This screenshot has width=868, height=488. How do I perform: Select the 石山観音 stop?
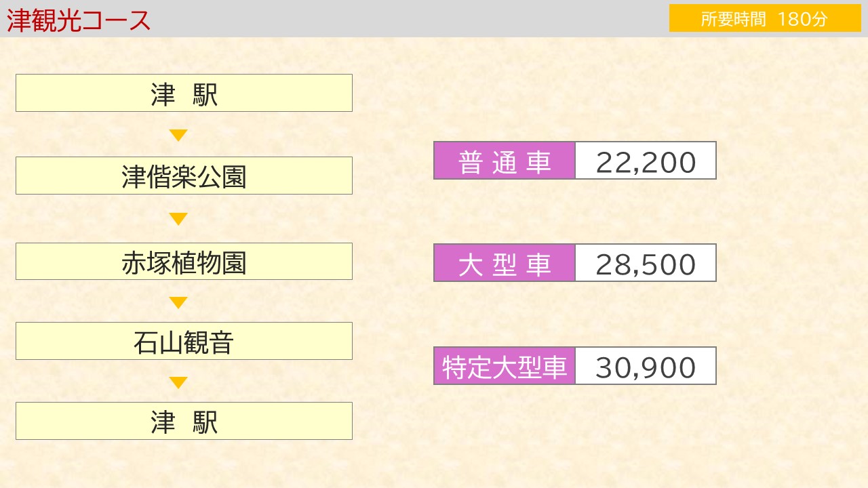coord(184,341)
